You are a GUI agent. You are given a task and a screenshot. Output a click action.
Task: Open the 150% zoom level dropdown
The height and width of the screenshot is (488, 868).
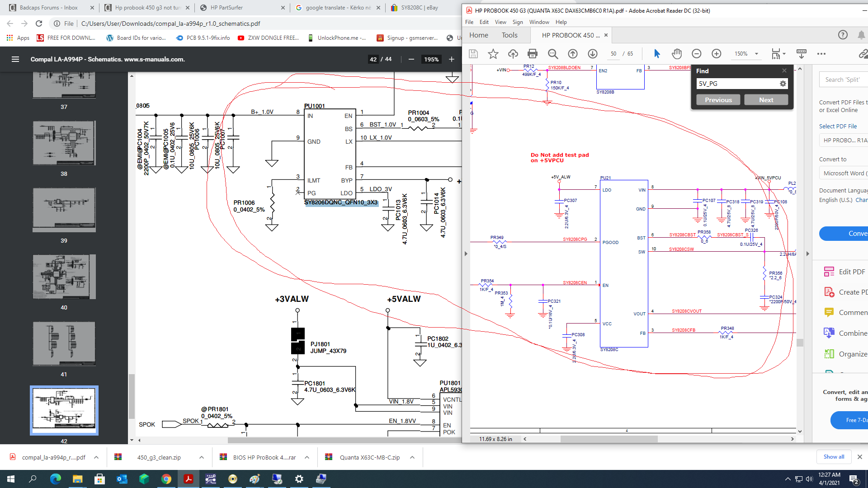(x=756, y=54)
